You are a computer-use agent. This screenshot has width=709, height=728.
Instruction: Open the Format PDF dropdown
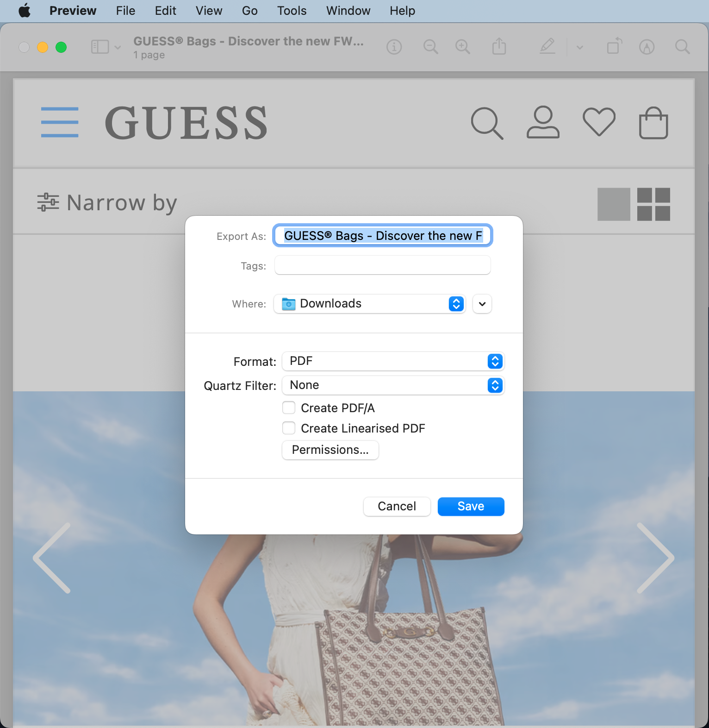coord(393,361)
